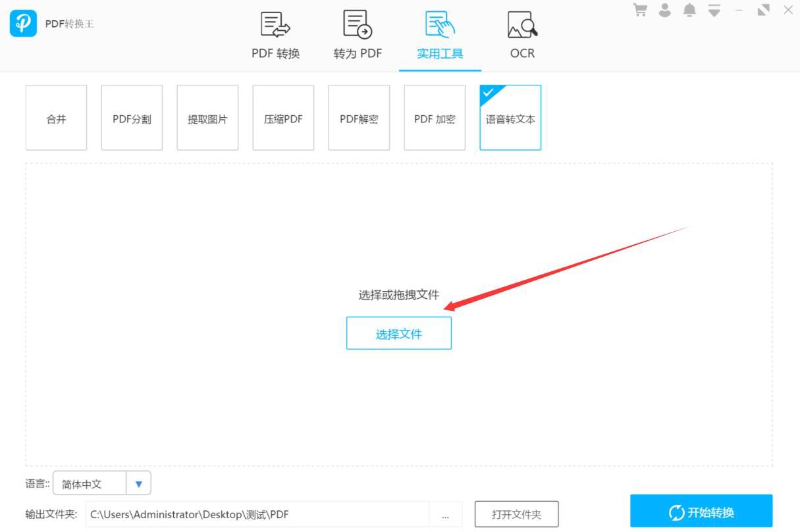The height and width of the screenshot is (532, 800).
Task: Minimize the PDF转换王 window
Action: click(739, 10)
